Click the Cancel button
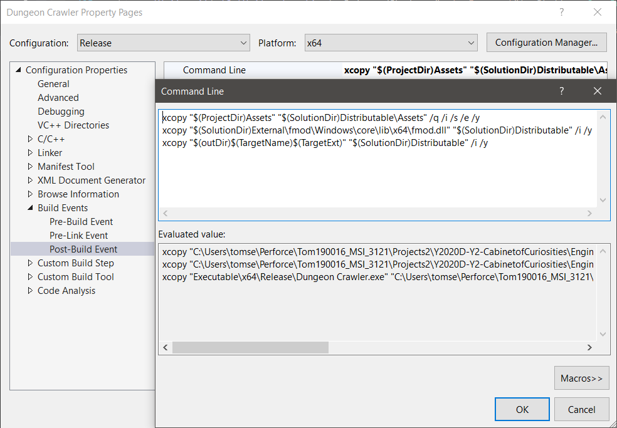Image resolution: width=617 pixels, height=428 pixels. [x=582, y=409]
